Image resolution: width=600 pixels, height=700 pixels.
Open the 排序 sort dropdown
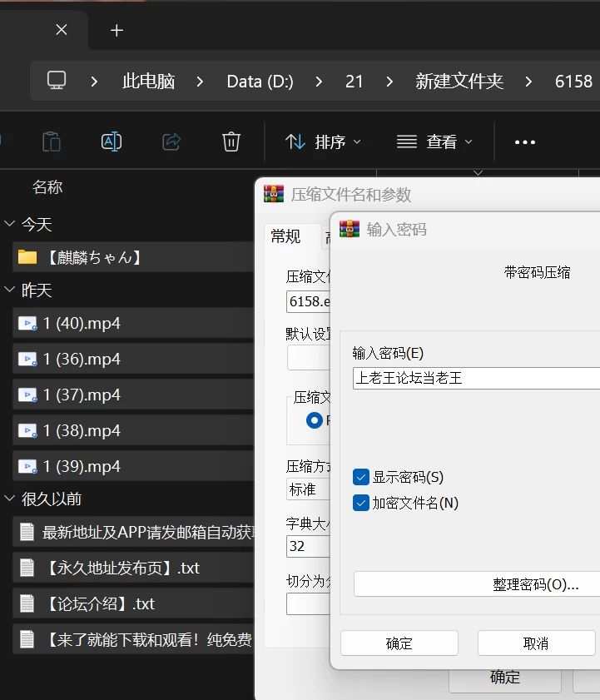point(323,142)
